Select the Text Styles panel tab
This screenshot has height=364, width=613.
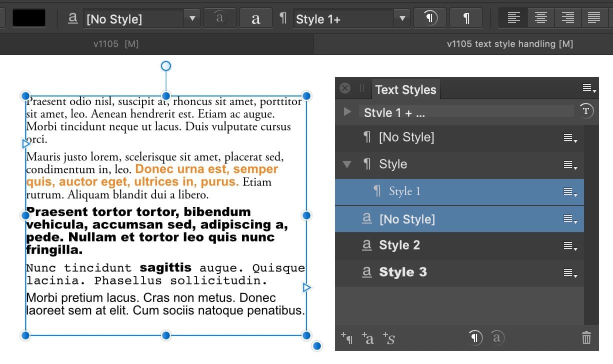[405, 89]
